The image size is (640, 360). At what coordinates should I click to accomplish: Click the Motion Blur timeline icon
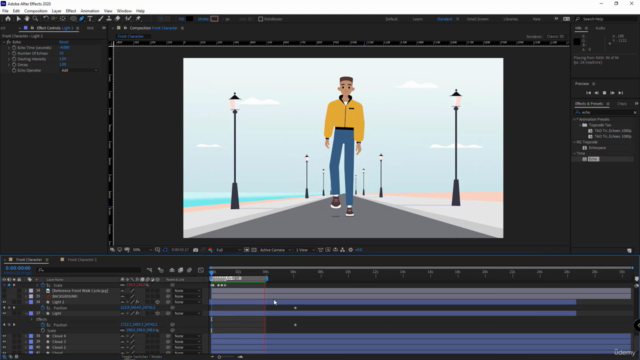[x=189, y=270]
